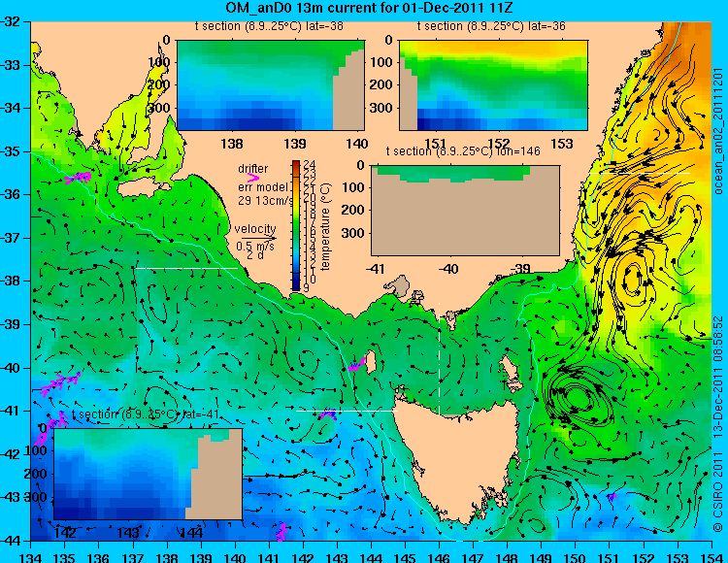Screen dimensions: 728x563
Task: Click the '13-Dec-2011 08:58:52' timestamp
Action: point(718,378)
